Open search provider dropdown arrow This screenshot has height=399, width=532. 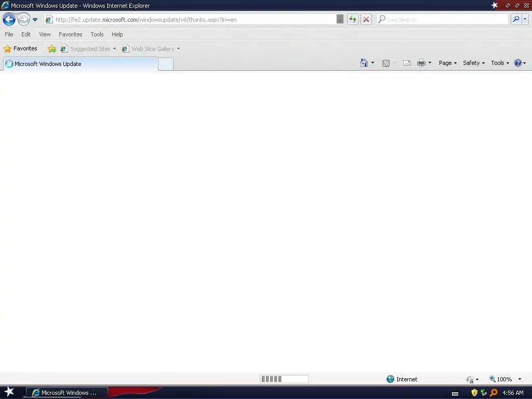[x=525, y=19]
